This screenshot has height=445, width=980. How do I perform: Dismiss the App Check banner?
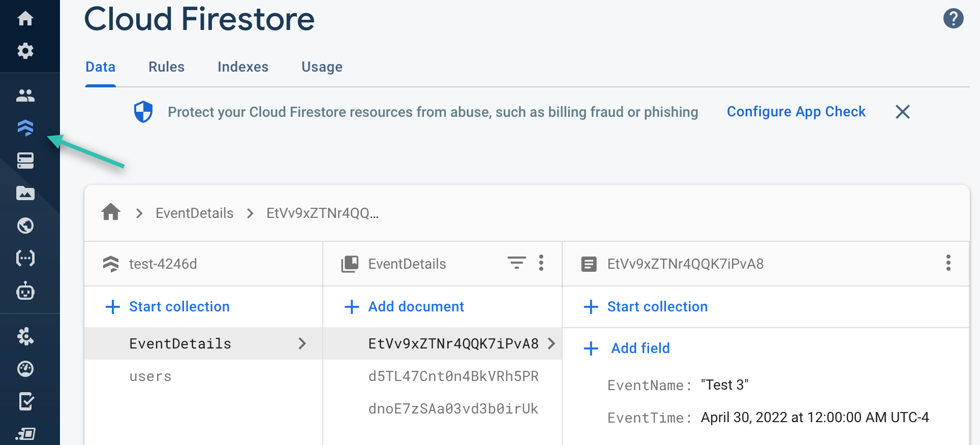pos(902,112)
